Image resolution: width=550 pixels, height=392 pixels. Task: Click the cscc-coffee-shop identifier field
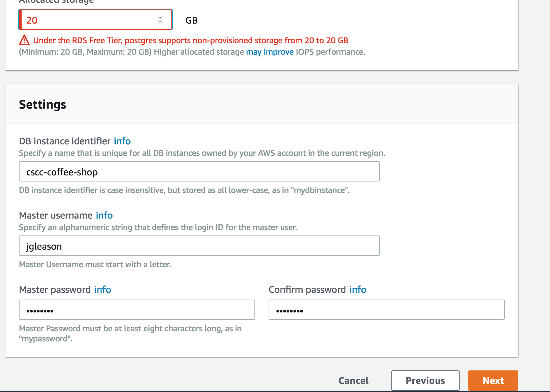[199, 172]
